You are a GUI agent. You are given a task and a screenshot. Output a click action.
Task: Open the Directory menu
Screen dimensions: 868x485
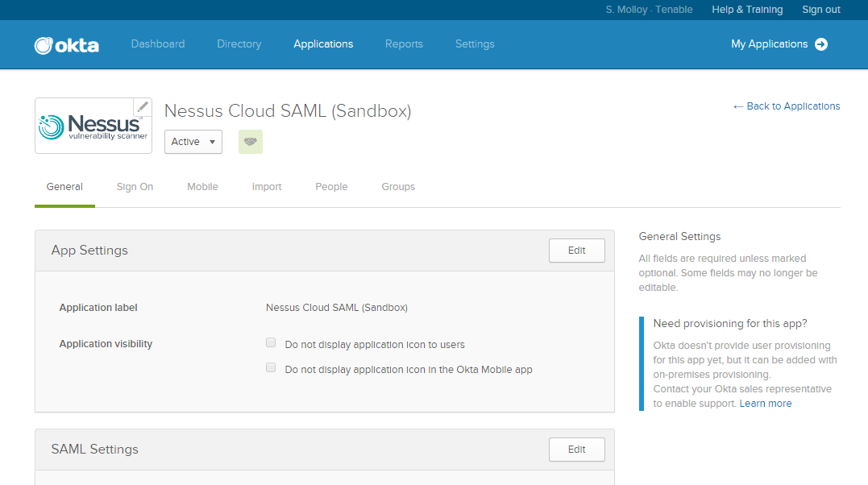click(x=239, y=44)
